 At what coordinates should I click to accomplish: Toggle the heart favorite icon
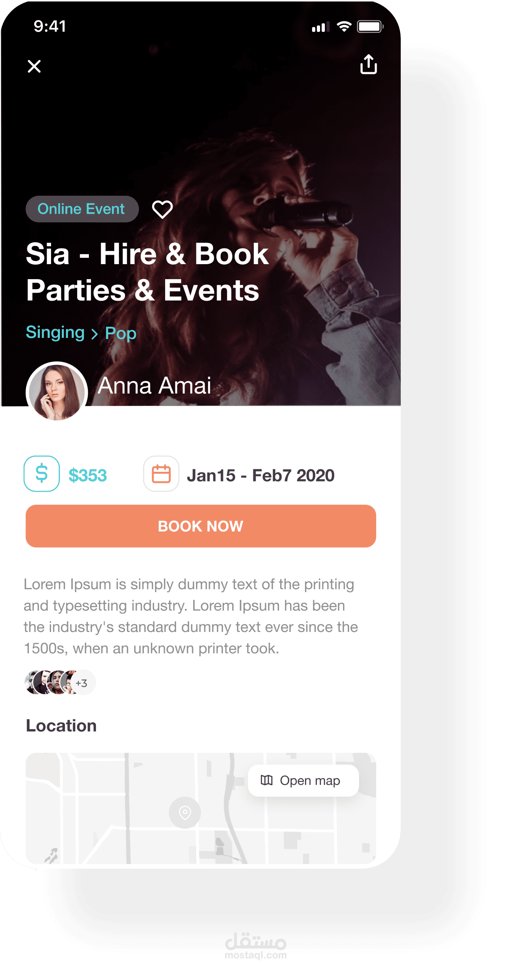click(x=162, y=209)
